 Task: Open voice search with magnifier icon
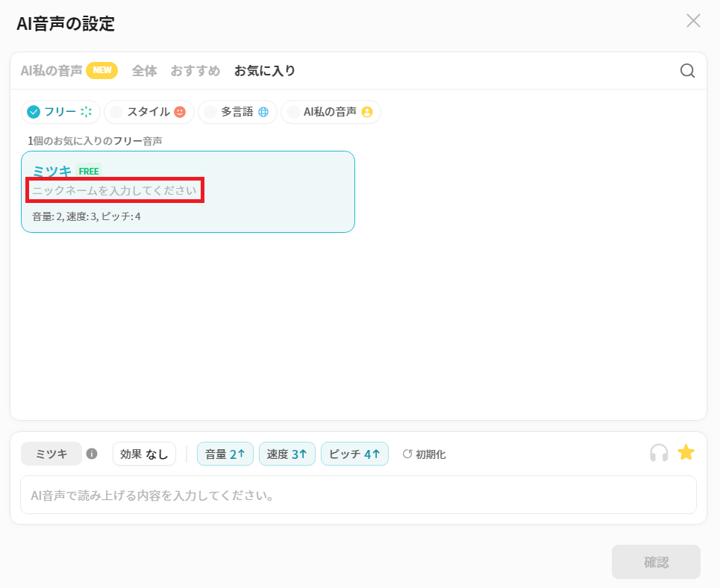[x=687, y=71]
